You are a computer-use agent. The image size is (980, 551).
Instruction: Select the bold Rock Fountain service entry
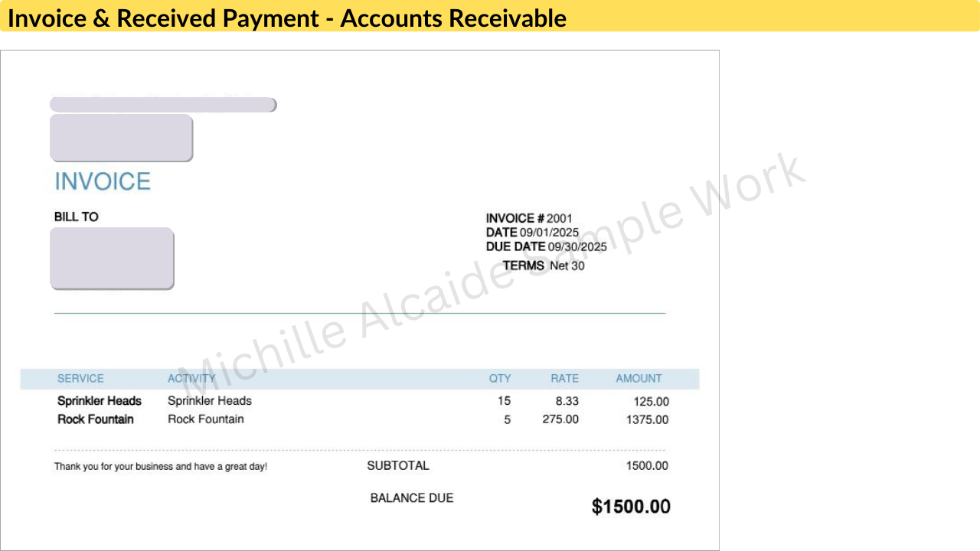click(96, 419)
